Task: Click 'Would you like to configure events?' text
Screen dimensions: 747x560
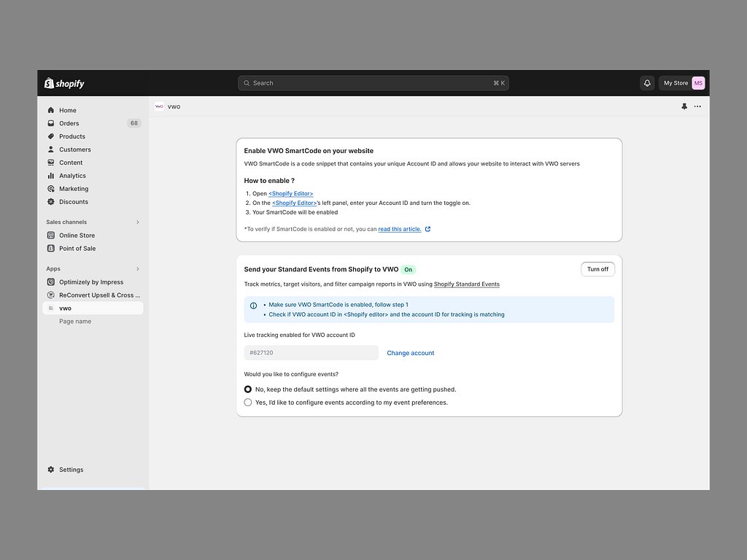Action: tap(291, 374)
